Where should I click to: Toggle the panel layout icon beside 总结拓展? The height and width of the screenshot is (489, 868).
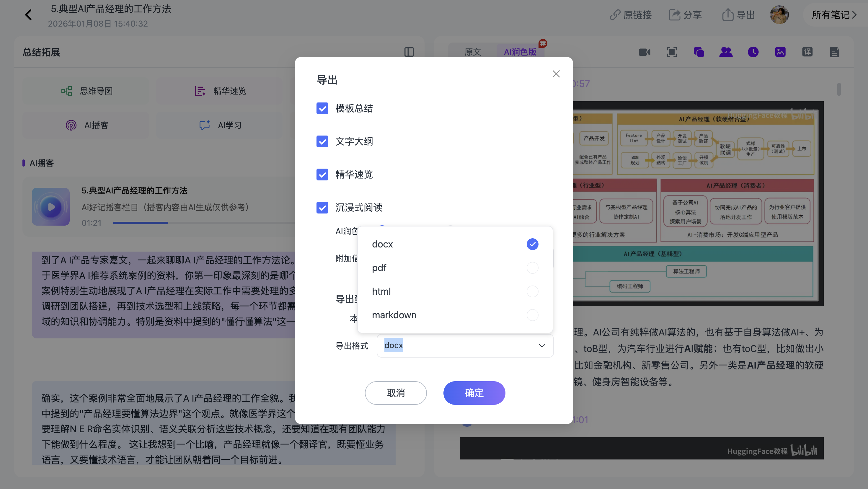tap(409, 52)
